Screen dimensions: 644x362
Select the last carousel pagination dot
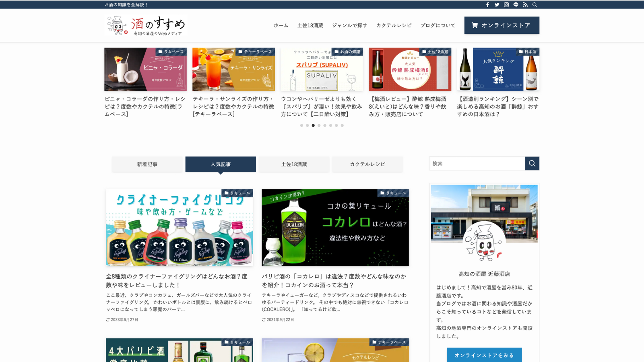point(342,125)
